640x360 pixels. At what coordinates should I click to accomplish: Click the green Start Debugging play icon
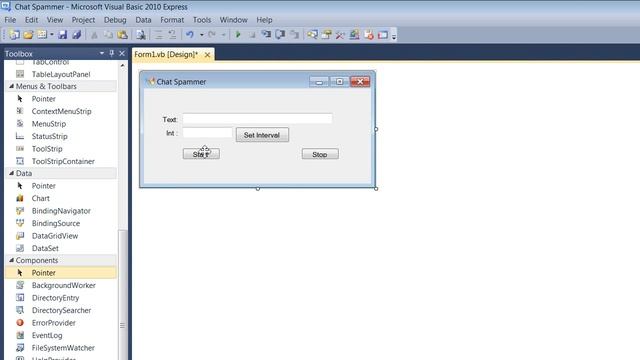238,35
